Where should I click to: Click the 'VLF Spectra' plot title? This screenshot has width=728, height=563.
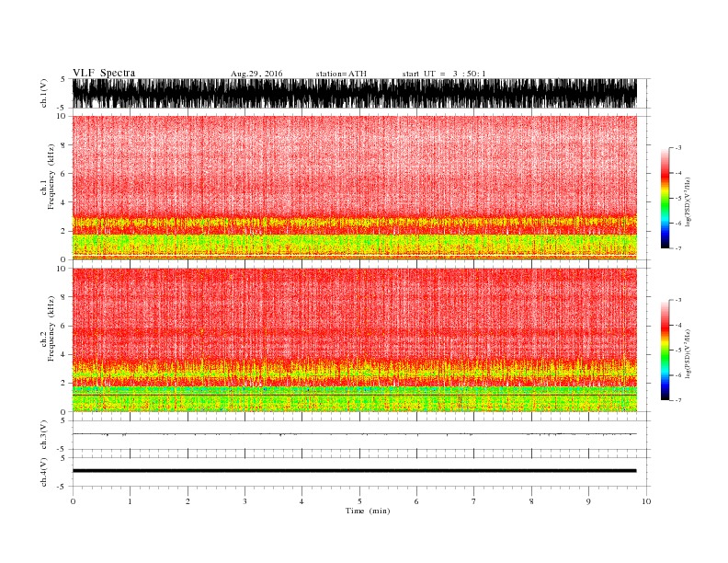(x=104, y=73)
